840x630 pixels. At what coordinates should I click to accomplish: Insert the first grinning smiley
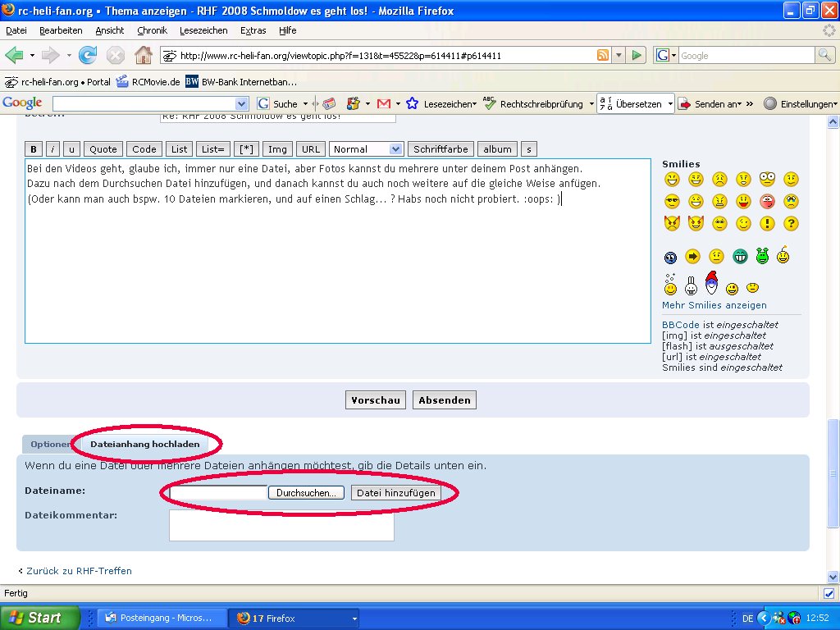click(x=672, y=179)
